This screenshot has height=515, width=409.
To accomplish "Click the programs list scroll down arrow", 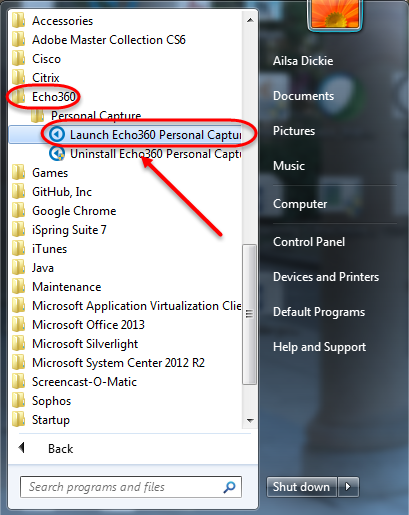I will (250, 420).
